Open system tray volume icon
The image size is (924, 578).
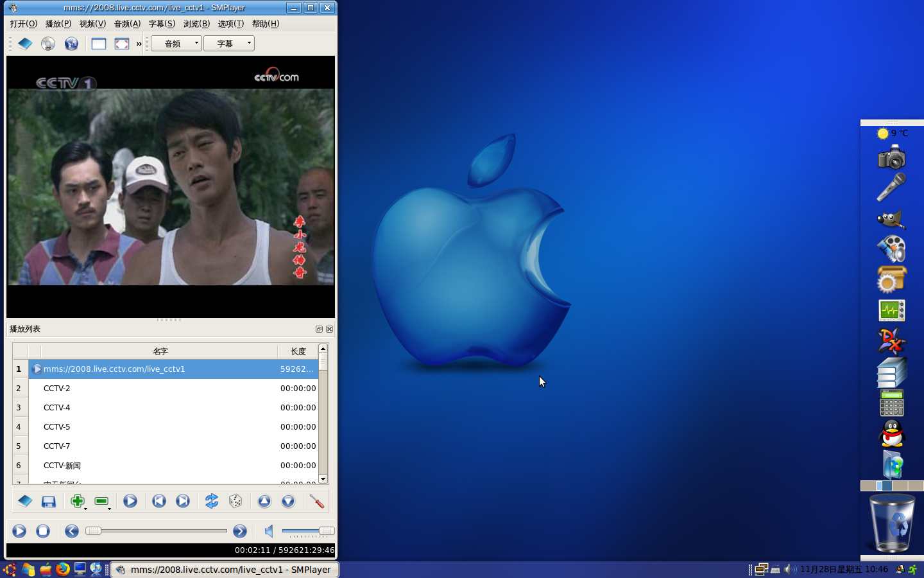(789, 570)
